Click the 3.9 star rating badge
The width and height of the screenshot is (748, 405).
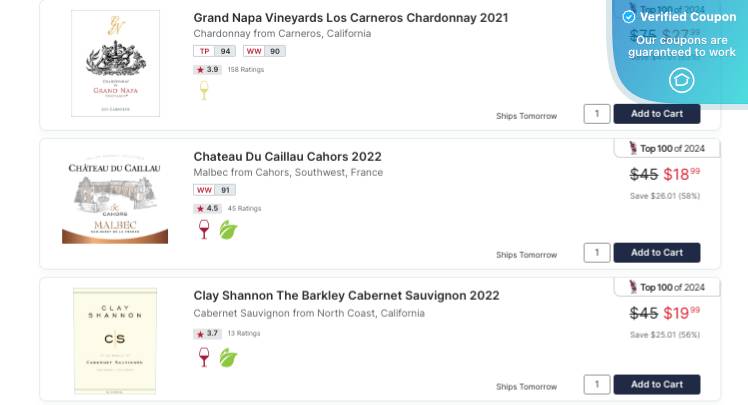[207, 70]
